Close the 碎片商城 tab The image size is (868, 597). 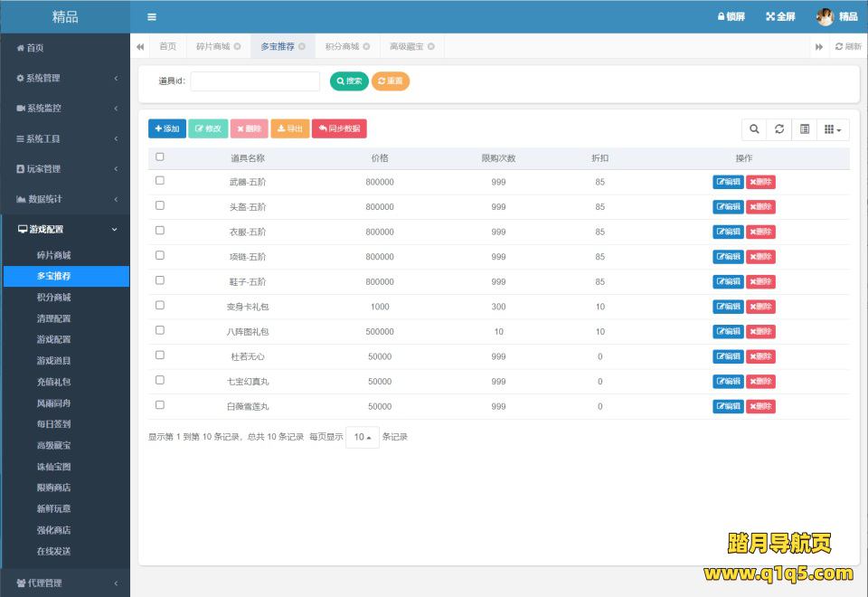[237, 46]
